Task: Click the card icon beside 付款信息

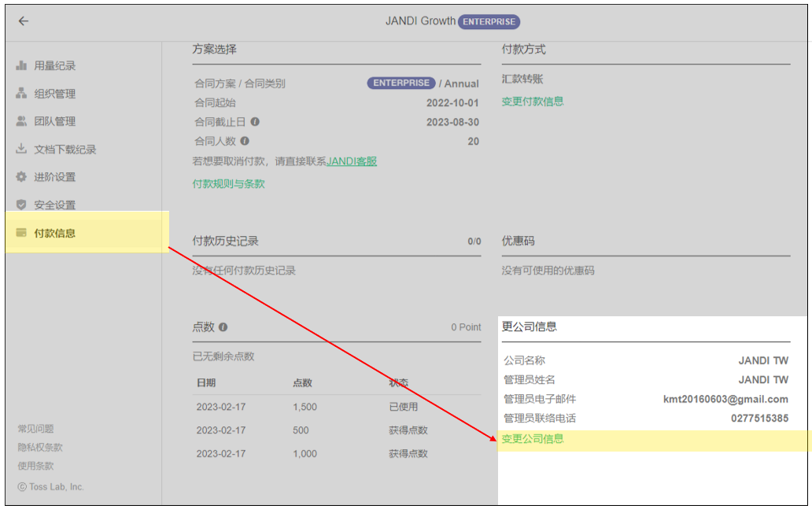Action: point(21,233)
